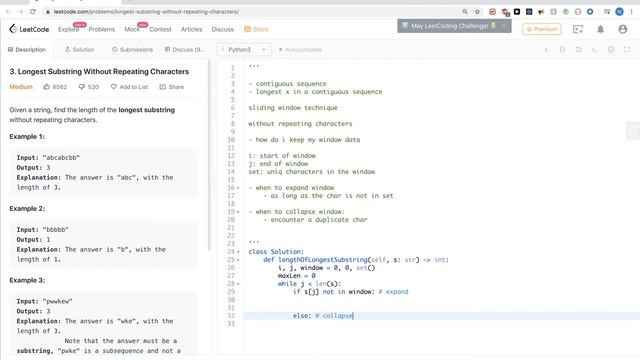Collapse the while loop fold at line 28
The width and height of the screenshot is (640, 360).
(238, 284)
